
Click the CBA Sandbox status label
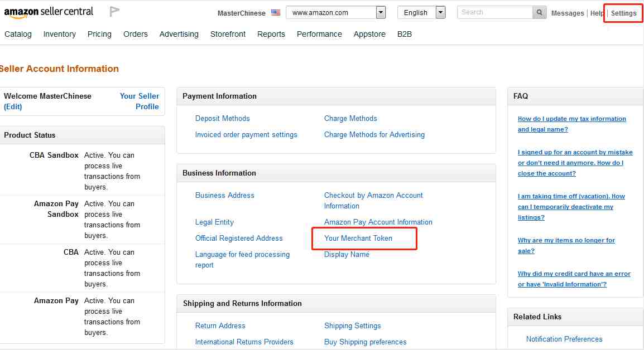54,155
